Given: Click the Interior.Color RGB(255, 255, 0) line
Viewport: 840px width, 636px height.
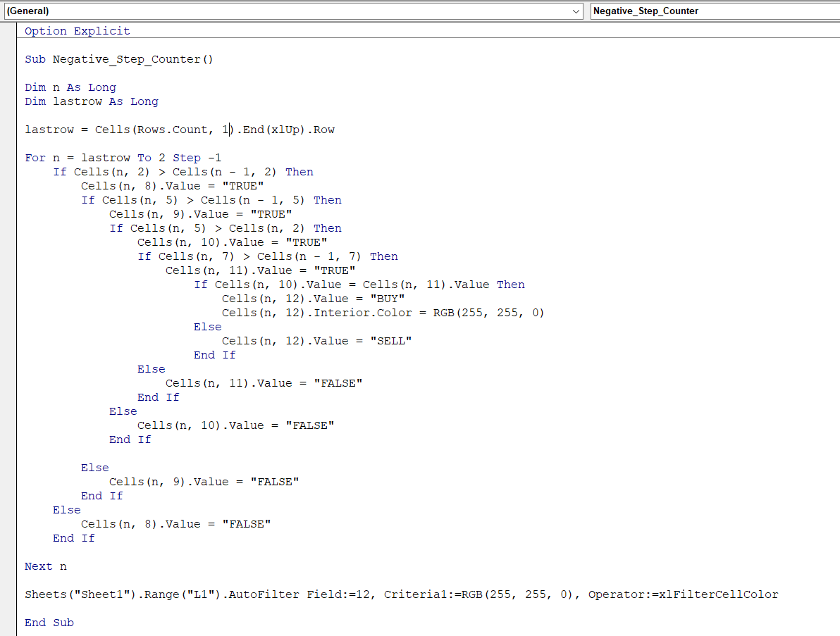Looking at the screenshot, I should [383, 313].
